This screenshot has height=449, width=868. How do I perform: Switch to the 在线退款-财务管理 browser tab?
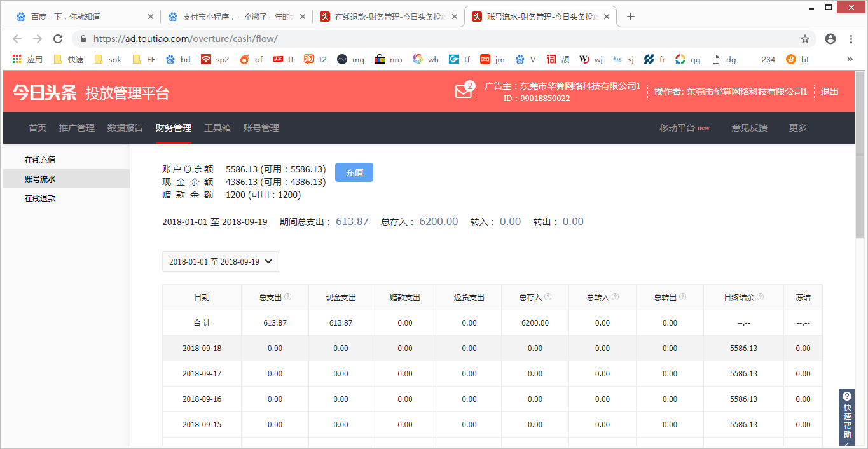389,17
